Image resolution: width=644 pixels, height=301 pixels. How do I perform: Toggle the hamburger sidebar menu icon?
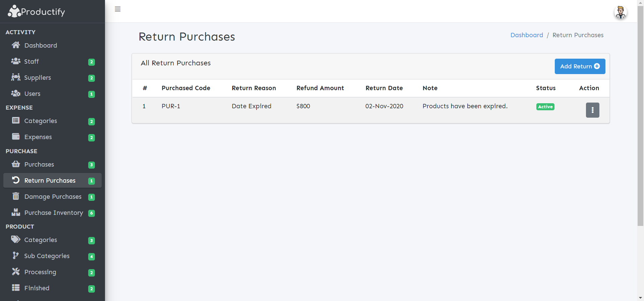click(x=117, y=9)
